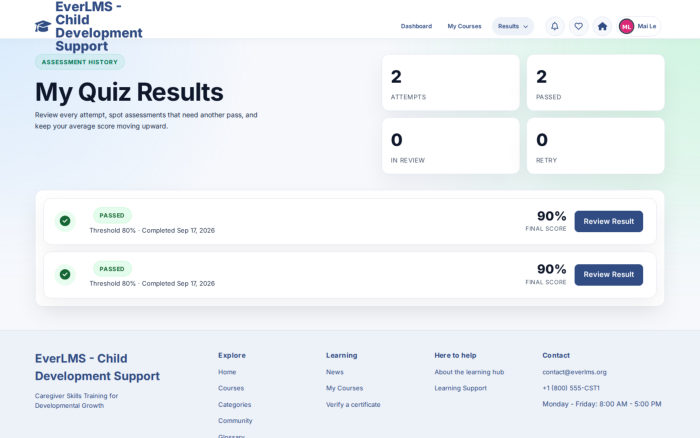Select the Attempts stat card
The height and width of the screenshot is (438, 700).
[451, 83]
